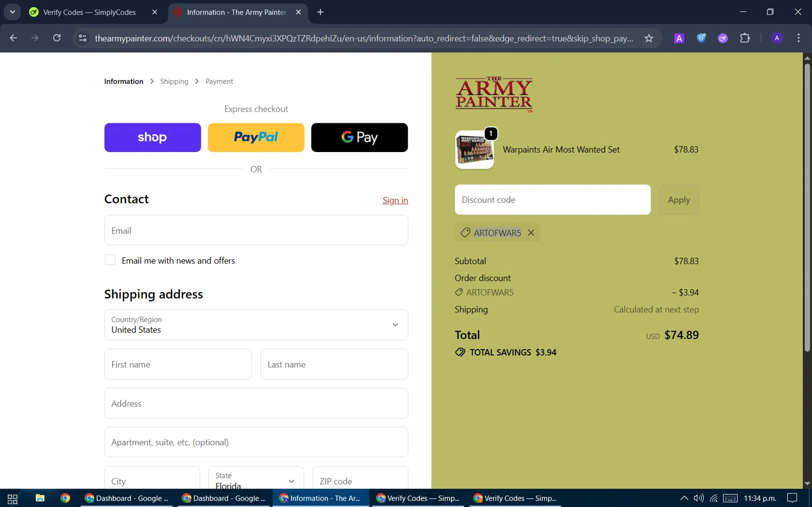Open network status in system tray
This screenshot has height=507, width=812.
click(x=714, y=498)
